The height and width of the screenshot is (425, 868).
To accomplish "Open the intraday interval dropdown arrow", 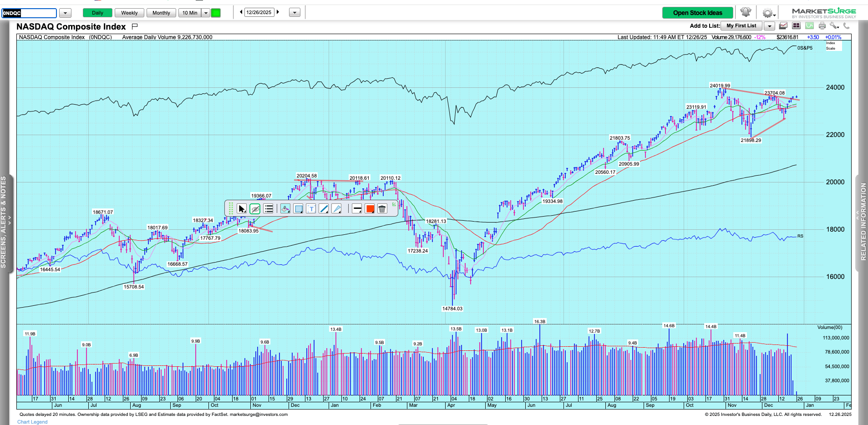I will coord(206,13).
